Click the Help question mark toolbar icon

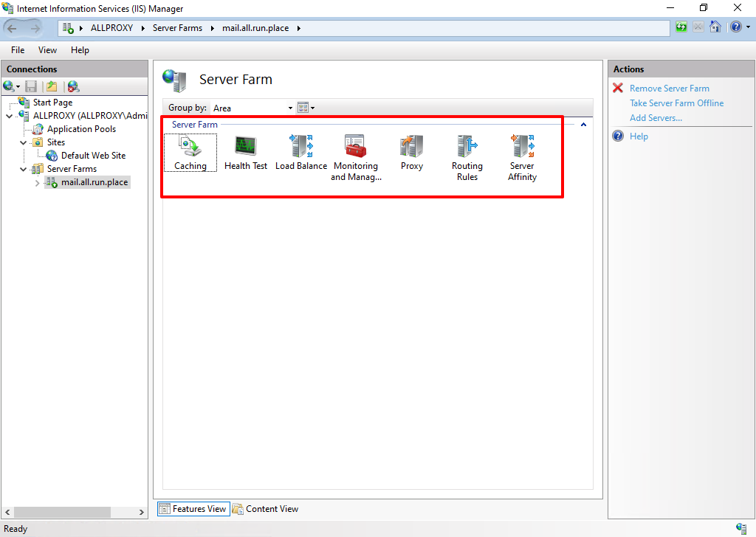(736, 27)
